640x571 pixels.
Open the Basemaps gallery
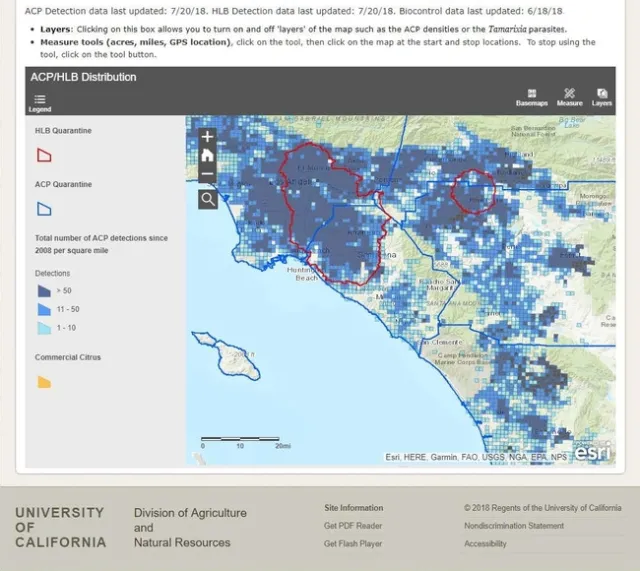(531, 97)
